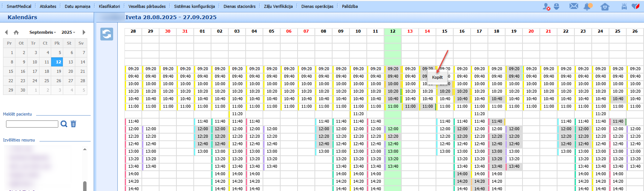Open the 2025 year dropdown
The height and width of the screenshot is (191, 644).
pos(68,32)
